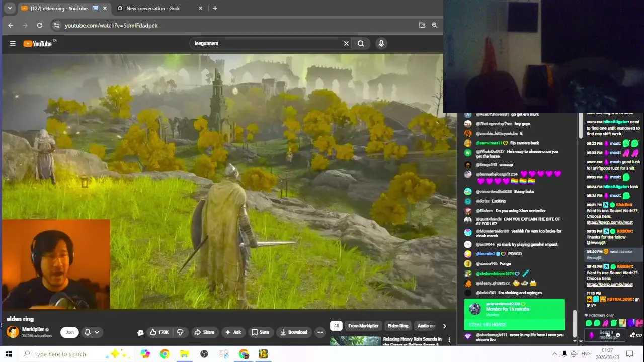Image resolution: width=644 pixels, height=362 pixels.
Task: Open Copilot icon on the taskbar
Action: [x=145, y=354]
